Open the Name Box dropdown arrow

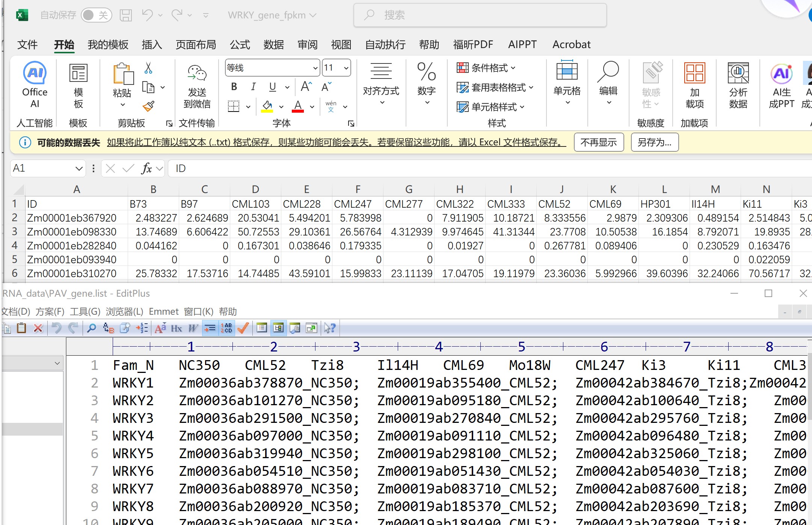[79, 169]
